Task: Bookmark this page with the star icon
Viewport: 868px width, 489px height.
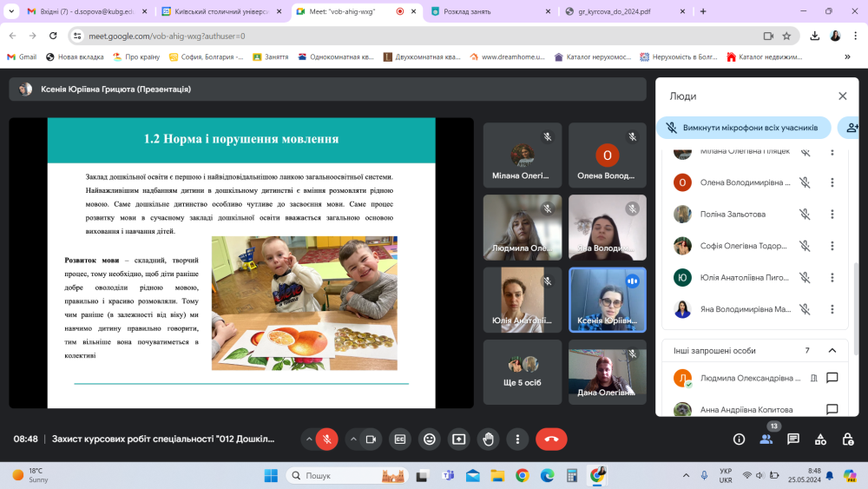Action: tap(786, 36)
